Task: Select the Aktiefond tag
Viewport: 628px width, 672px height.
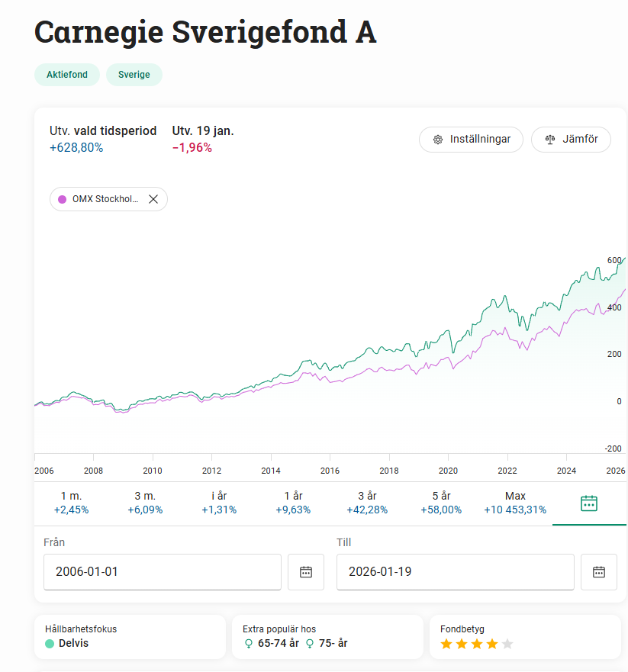Action: click(x=67, y=75)
